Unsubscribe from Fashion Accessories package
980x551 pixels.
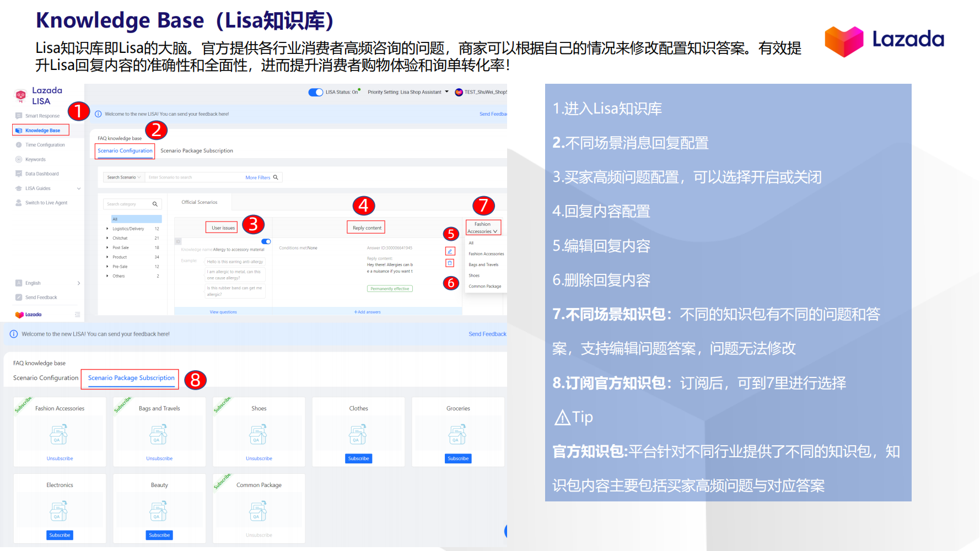pos(60,458)
